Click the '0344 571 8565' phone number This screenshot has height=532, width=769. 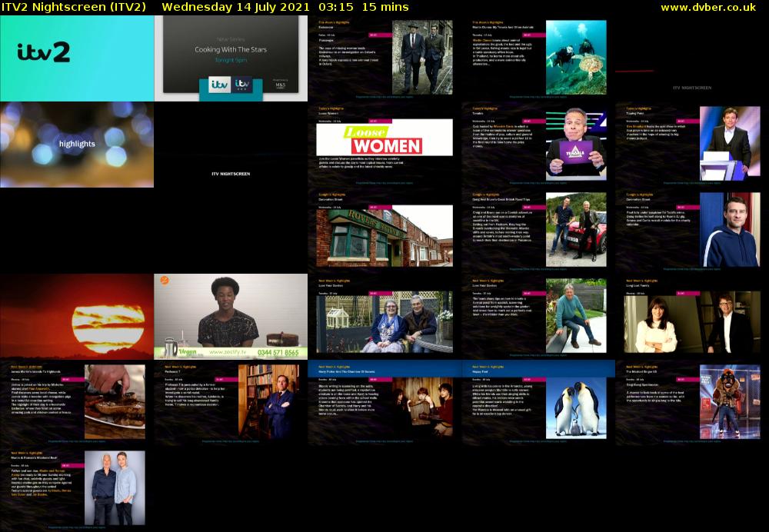click(278, 353)
